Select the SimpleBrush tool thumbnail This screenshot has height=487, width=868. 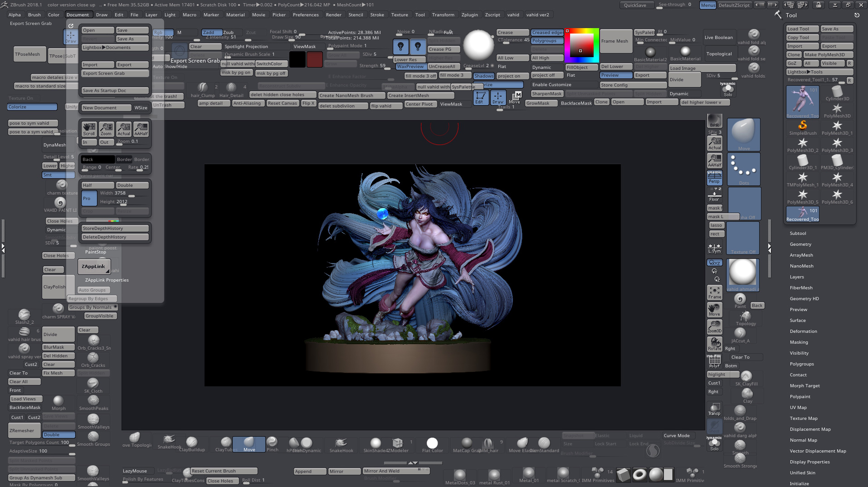click(802, 127)
